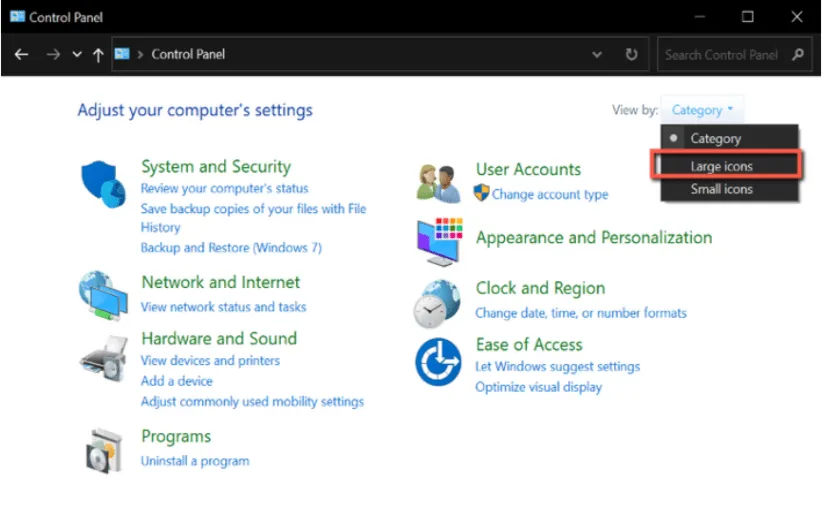Click the System and Security shield icon
Image resolution: width=822 pixels, height=522 pixels.
click(103, 183)
